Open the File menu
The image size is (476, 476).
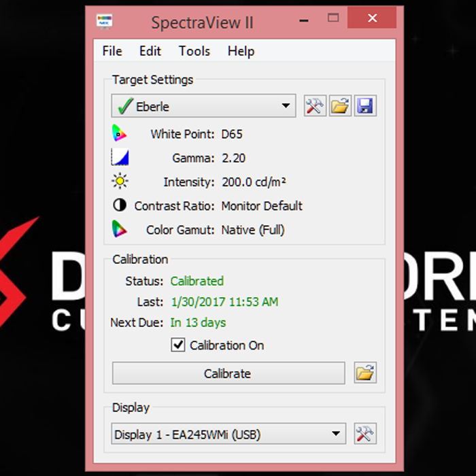click(112, 51)
